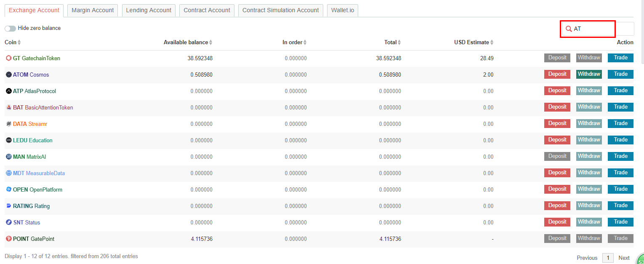Click Deposit for SNT Status
This screenshot has height=264, width=644.
click(x=557, y=222)
